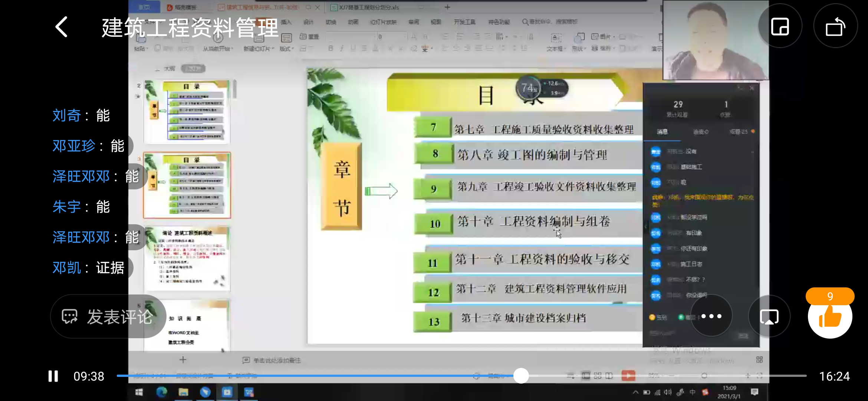
Task: Toggle bold formatting with the B button
Action: pyautogui.click(x=330, y=48)
